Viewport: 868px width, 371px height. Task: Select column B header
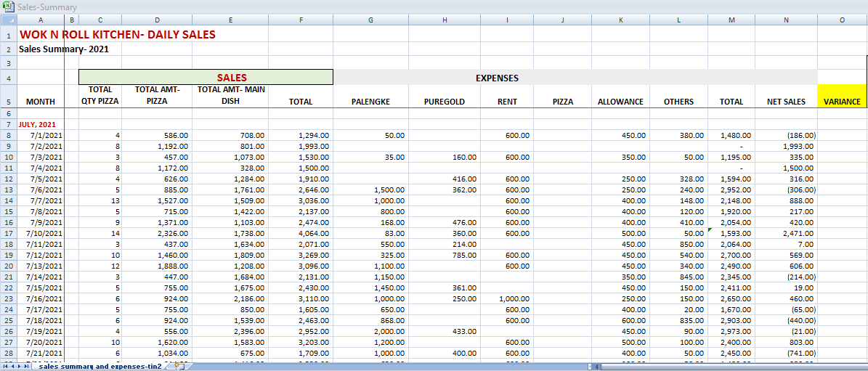tap(71, 20)
